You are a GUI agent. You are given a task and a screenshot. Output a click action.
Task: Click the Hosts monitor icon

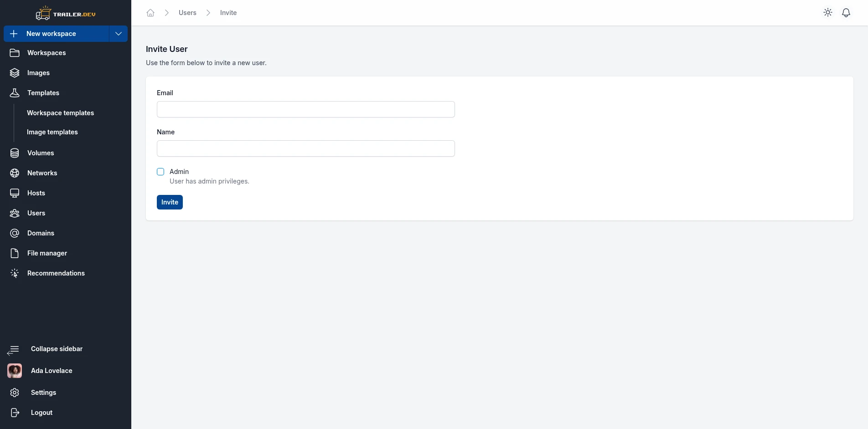15,193
